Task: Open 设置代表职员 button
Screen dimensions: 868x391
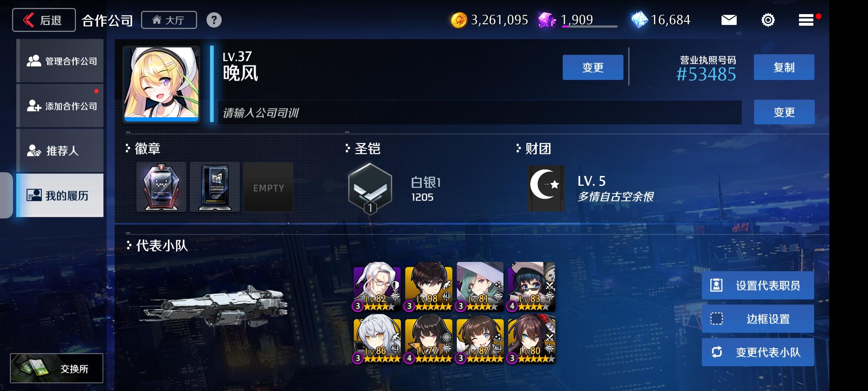Action: [758, 285]
